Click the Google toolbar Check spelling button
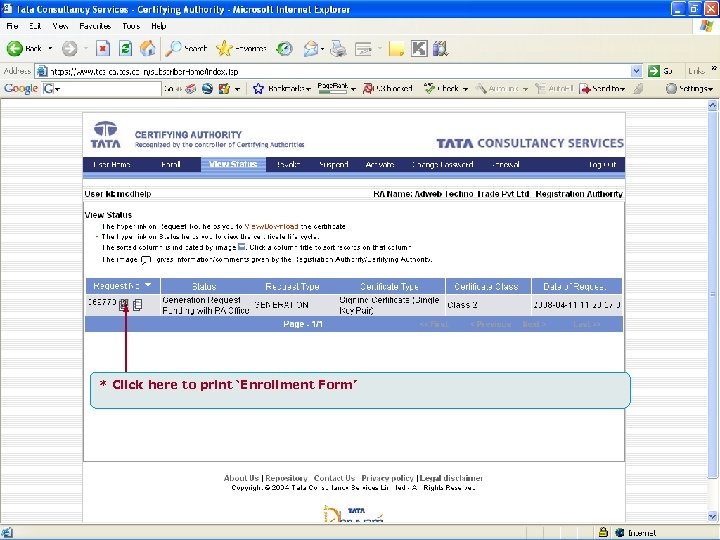The image size is (720, 540). tap(441, 88)
